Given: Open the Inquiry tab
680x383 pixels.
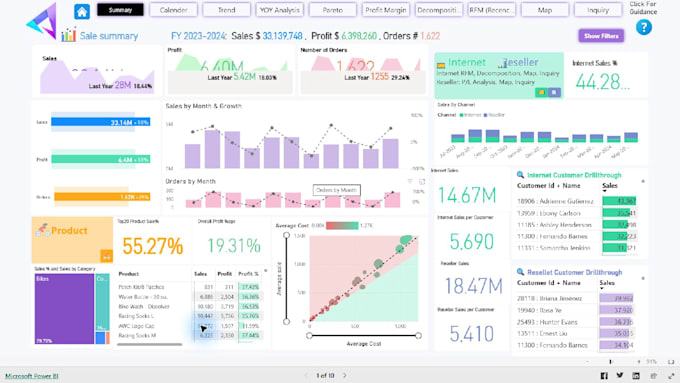Looking at the screenshot, I should pos(598,10).
